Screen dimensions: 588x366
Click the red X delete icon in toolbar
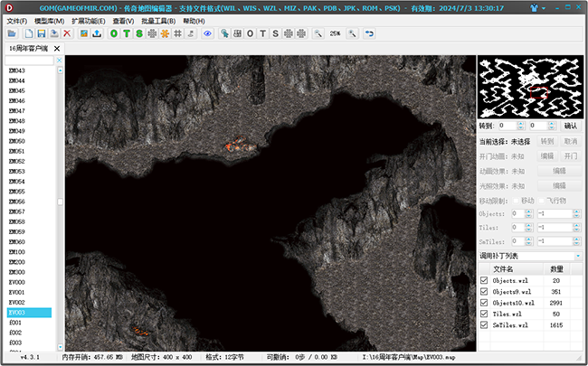67,33
